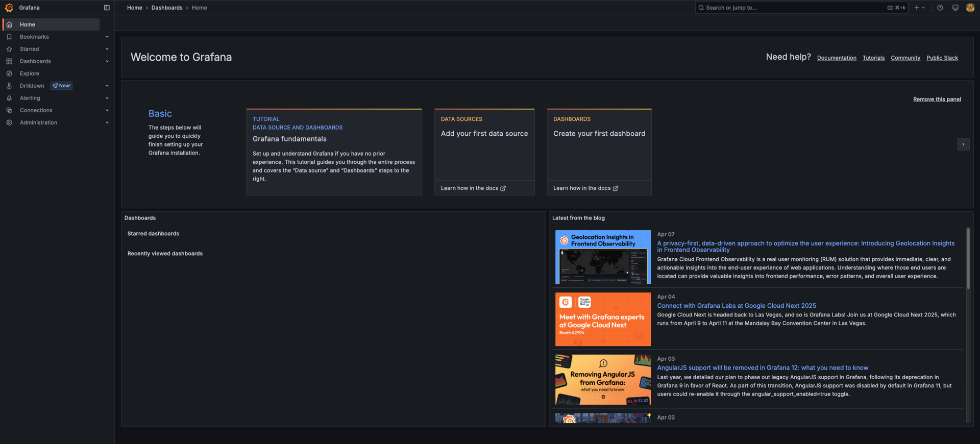The width and height of the screenshot is (980, 444).
Task: Select Starred in the sidebar menu
Action: click(x=29, y=49)
